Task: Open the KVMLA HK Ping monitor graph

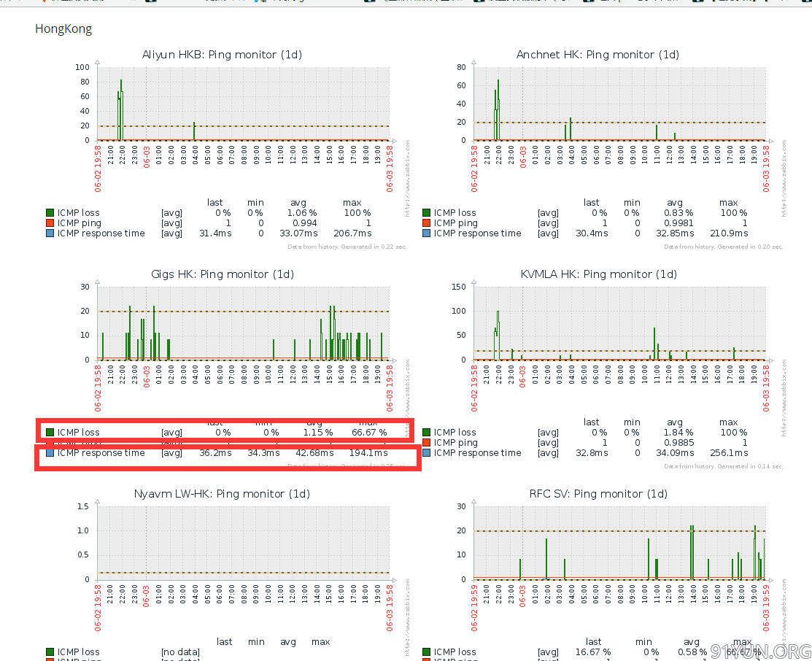Action: 620,323
